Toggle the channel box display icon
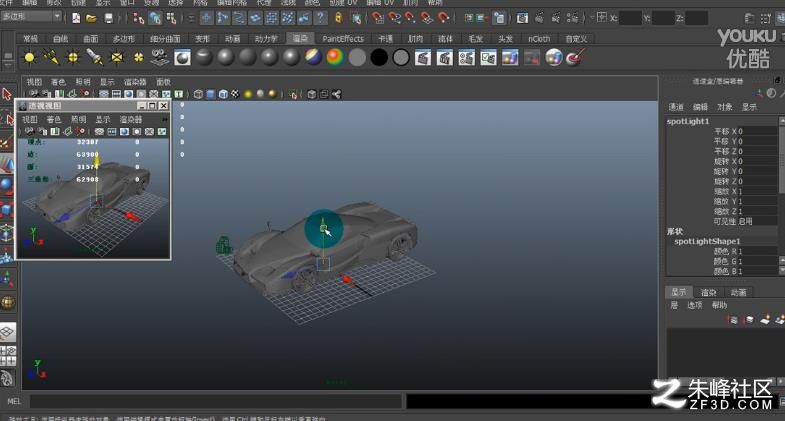785x421 pixels. click(x=780, y=19)
